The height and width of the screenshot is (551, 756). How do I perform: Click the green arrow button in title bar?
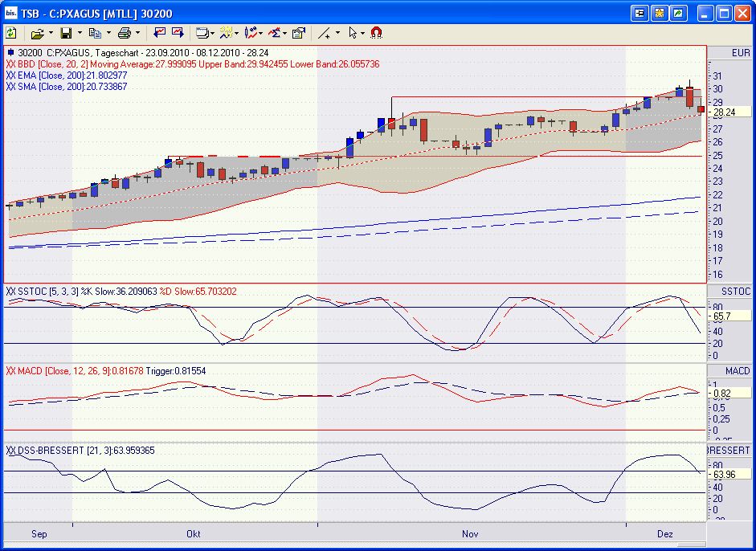[678, 13]
